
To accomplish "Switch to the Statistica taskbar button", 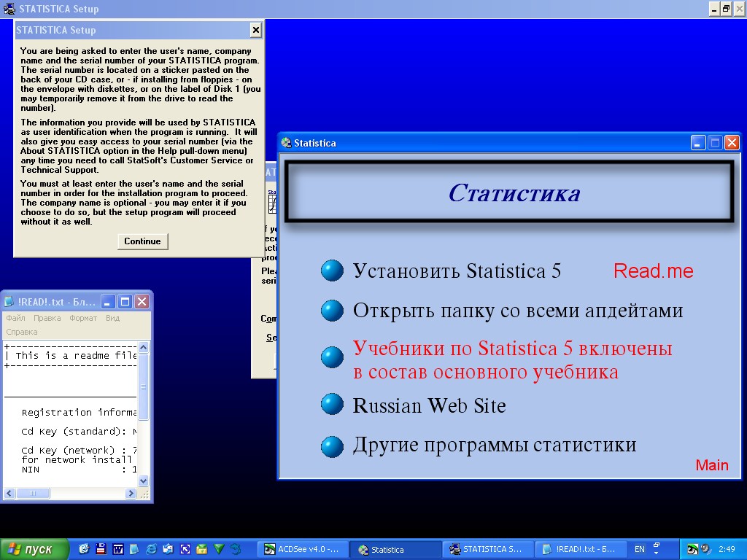I will coord(396,550).
